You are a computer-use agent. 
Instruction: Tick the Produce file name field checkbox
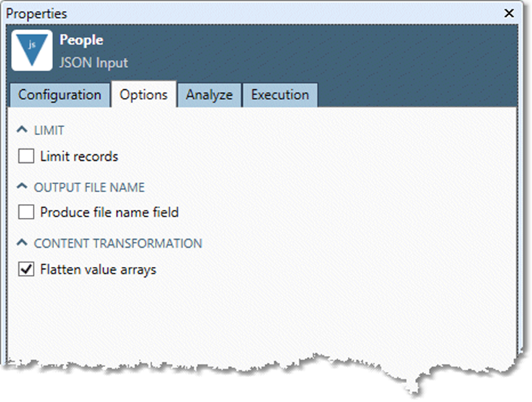click(26, 213)
